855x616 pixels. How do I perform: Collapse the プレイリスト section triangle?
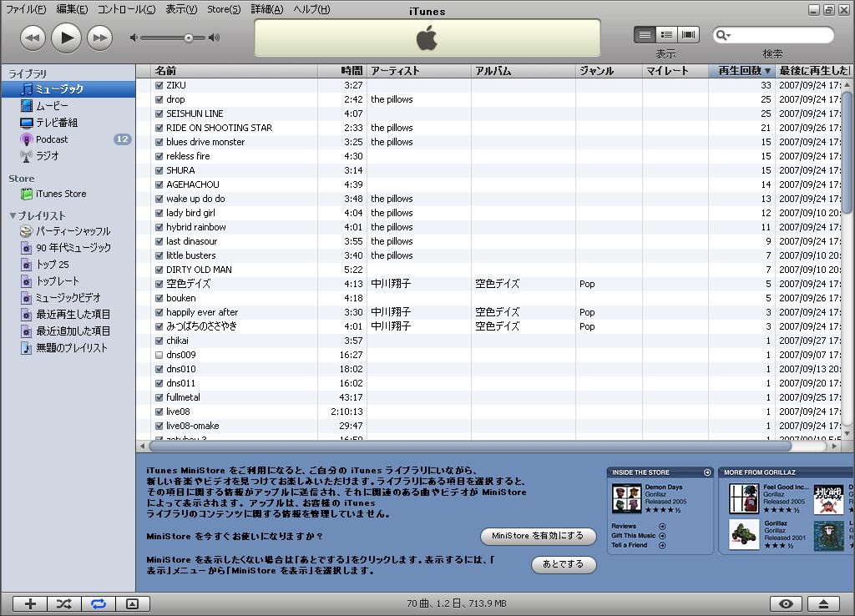pyautogui.click(x=13, y=216)
